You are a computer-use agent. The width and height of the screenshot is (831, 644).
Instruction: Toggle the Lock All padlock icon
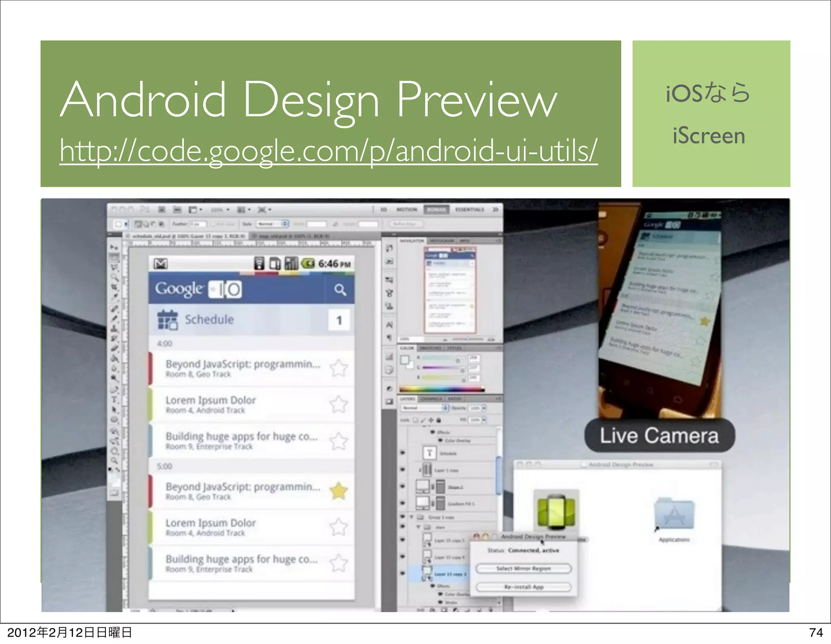[x=439, y=420]
